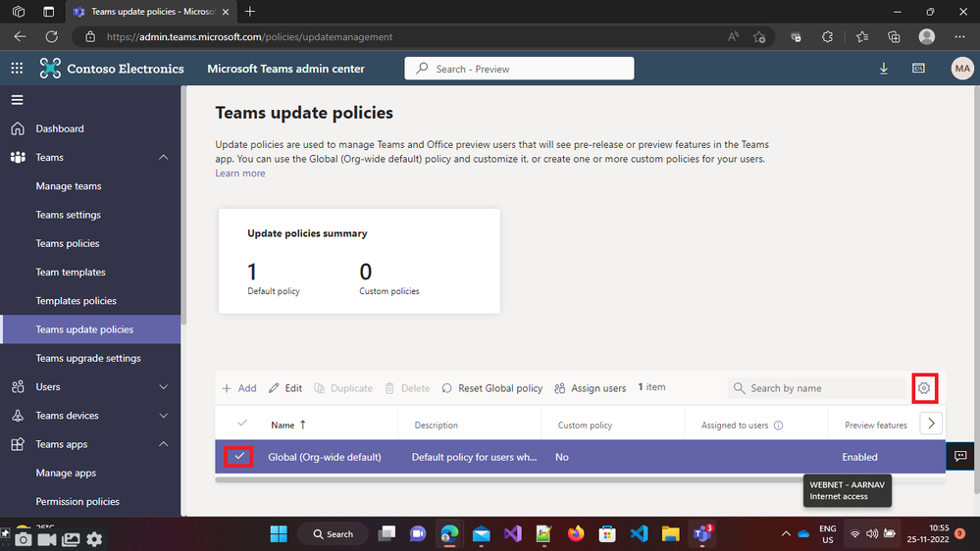Open browser extensions puzzle icon
This screenshot has width=980, height=551.
pos(828,37)
